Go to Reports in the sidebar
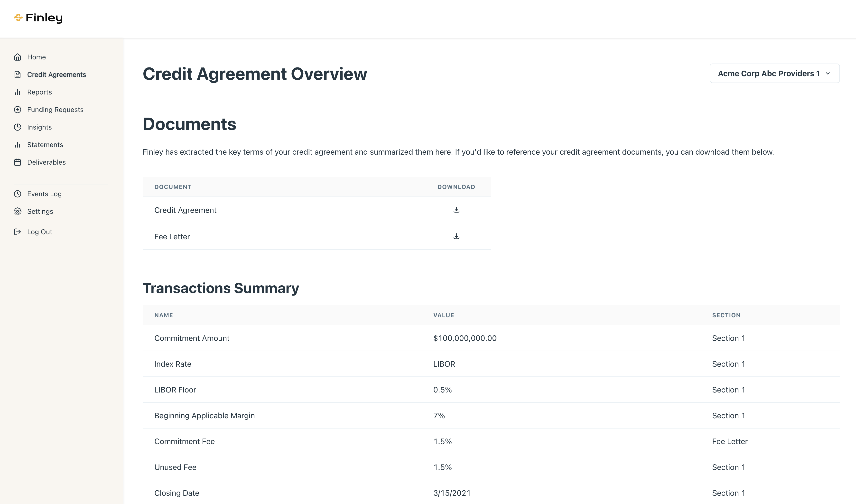Screen dimensions: 856x504 39,92
